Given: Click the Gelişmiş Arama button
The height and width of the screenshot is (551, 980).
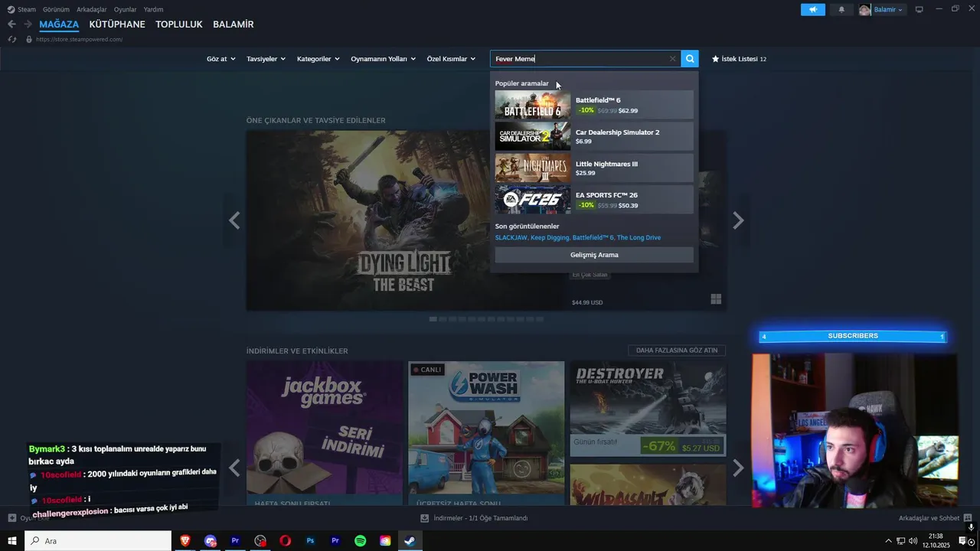Looking at the screenshot, I should coord(594,255).
